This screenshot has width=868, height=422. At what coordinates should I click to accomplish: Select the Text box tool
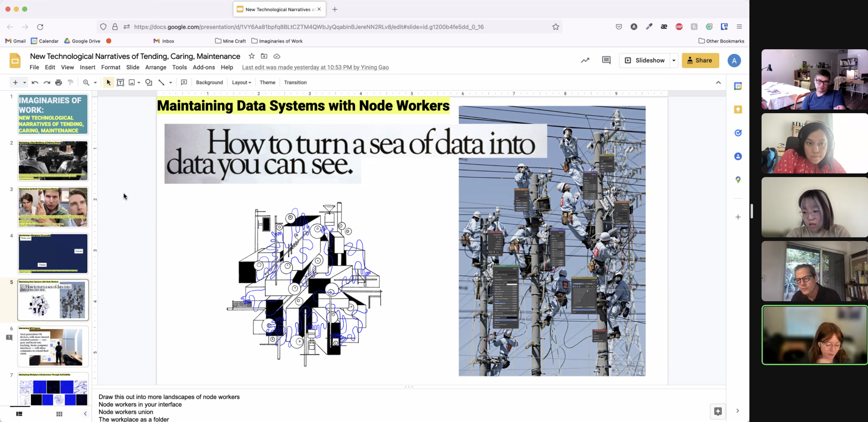[x=120, y=82]
